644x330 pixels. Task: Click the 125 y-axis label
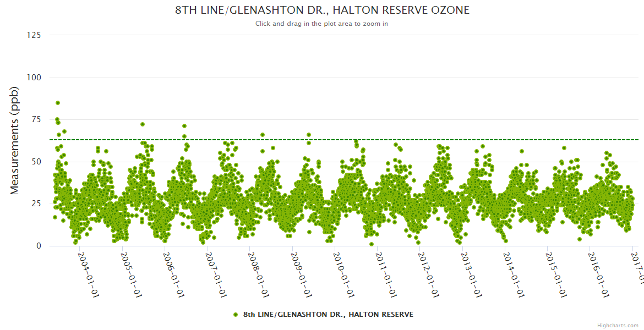[x=34, y=35]
